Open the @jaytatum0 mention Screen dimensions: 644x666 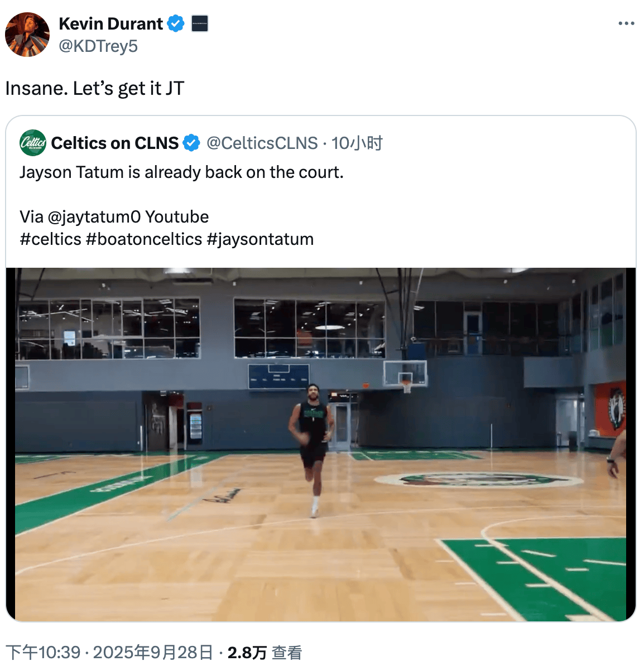pos(94,217)
